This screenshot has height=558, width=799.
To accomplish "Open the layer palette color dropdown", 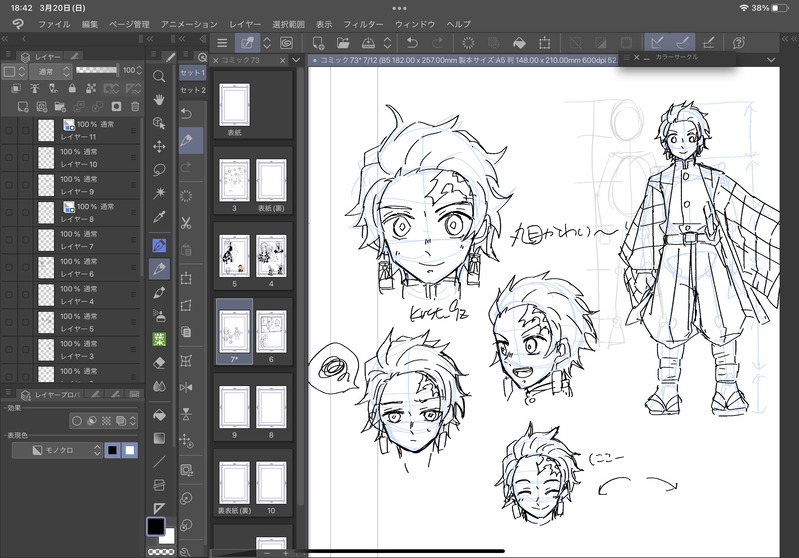I will coord(14,71).
